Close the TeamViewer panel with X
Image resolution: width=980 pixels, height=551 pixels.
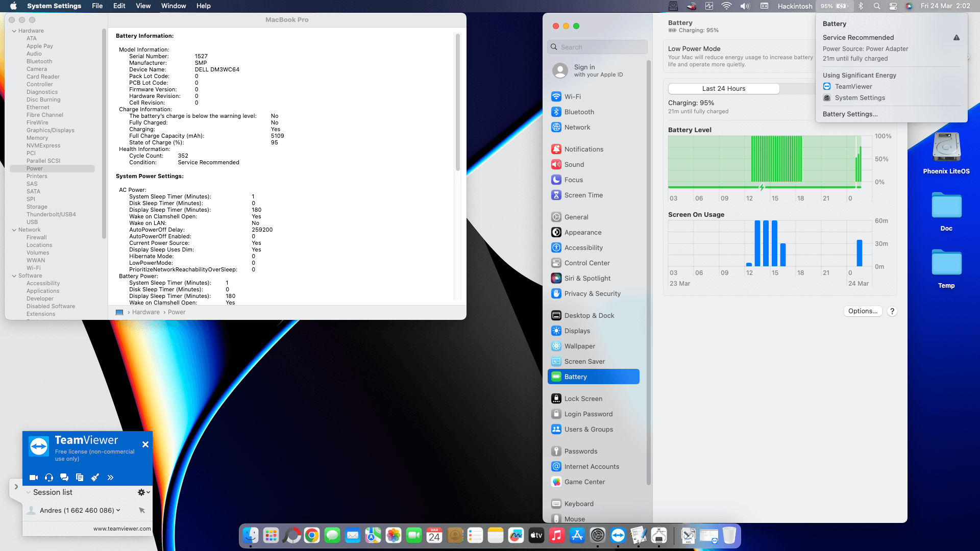point(145,444)
